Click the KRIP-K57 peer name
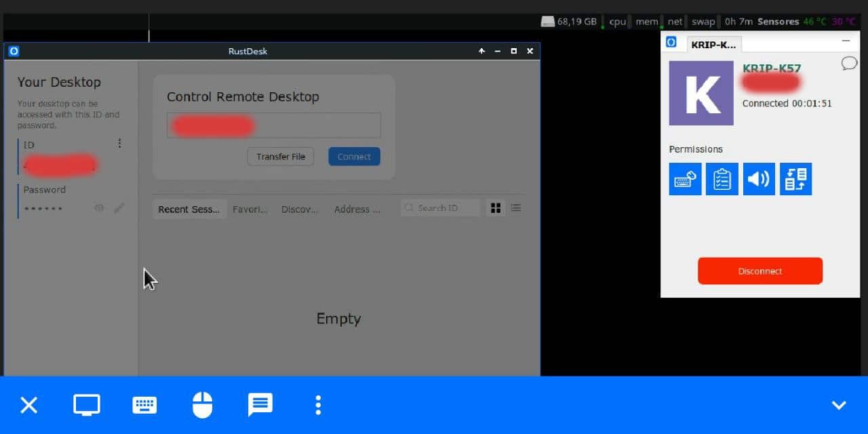 click(x=772, y=68)
